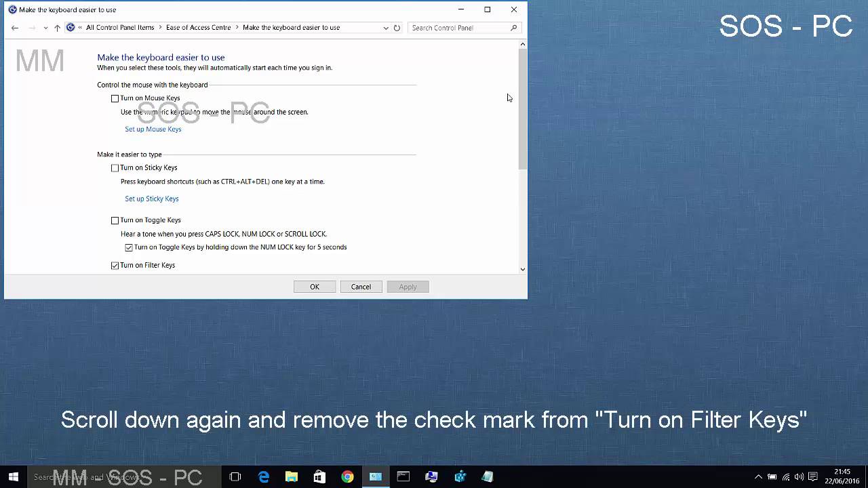Enable Turn on Sticky Keys checkbox

tap(115, 168)
